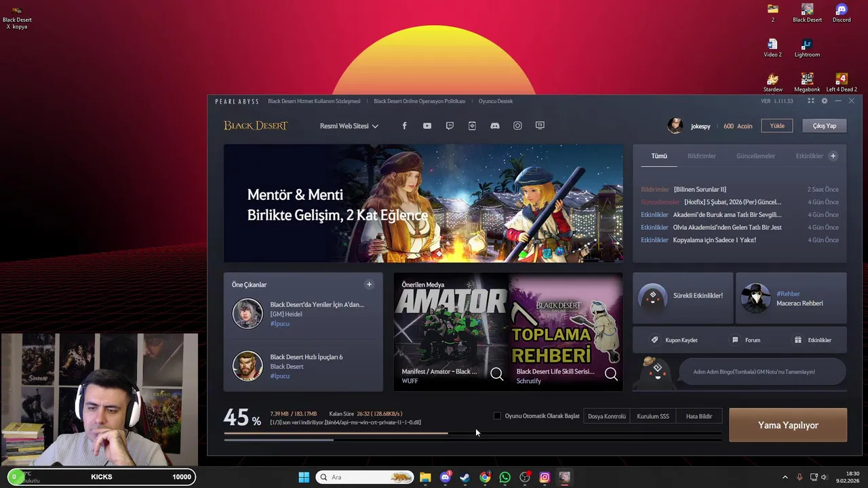Image resolution: width=868 pixels, height=488 pixels.
Task: Click the Forum speech bubble icon
Action: tap(735, 340)
